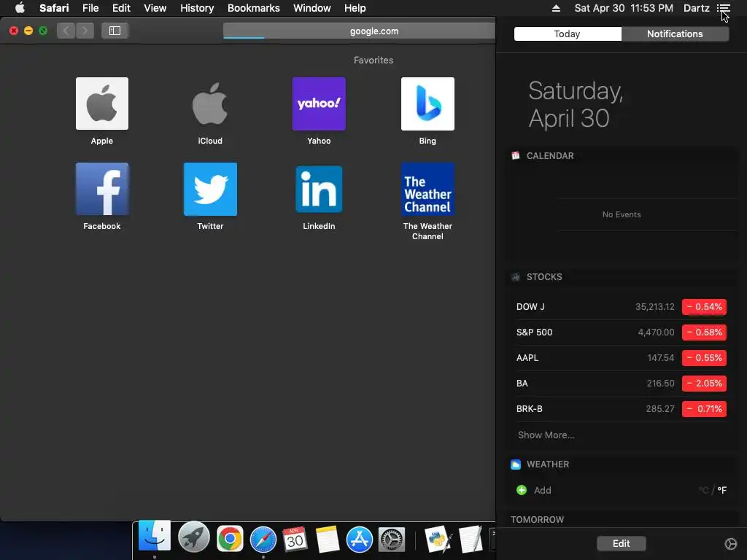The height and width of the screenshot is (560, 747).
Task: Click Safari's back navigation arrow
Action: (x=66, y=31)
